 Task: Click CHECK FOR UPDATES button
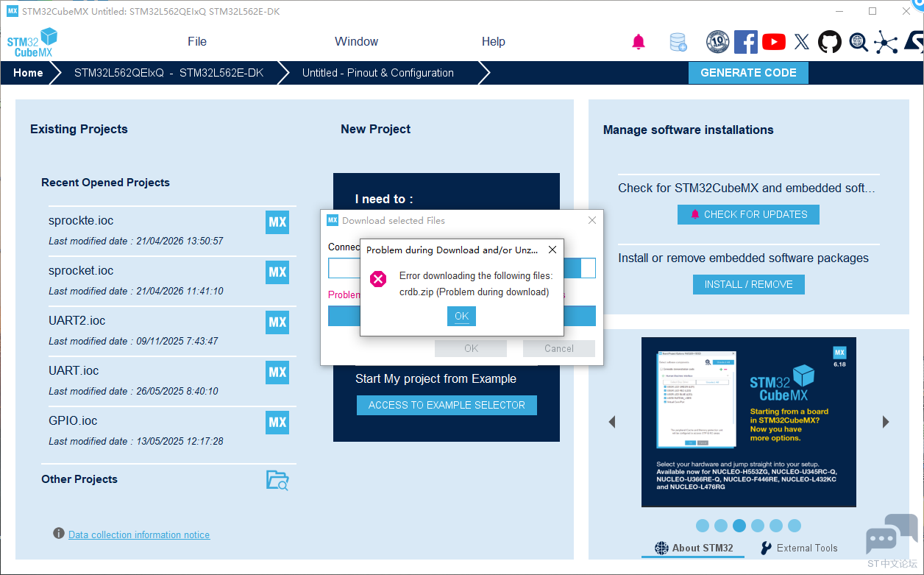pos(748,214)
